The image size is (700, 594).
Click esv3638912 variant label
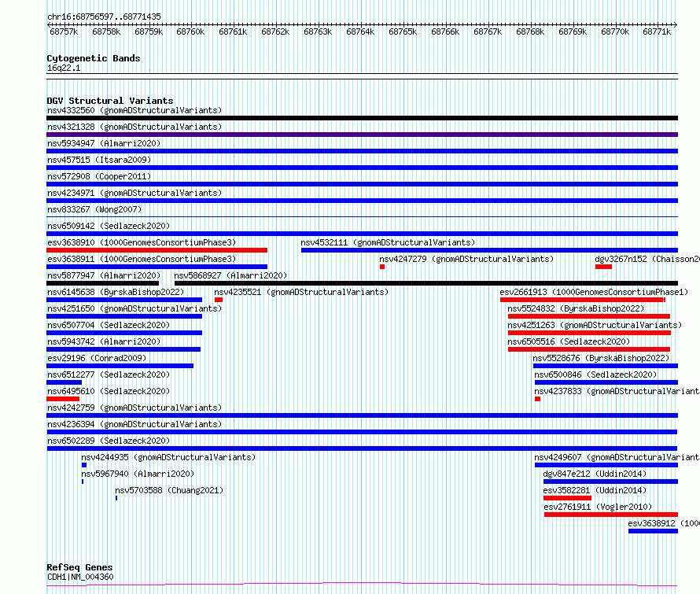coord(663,523)
